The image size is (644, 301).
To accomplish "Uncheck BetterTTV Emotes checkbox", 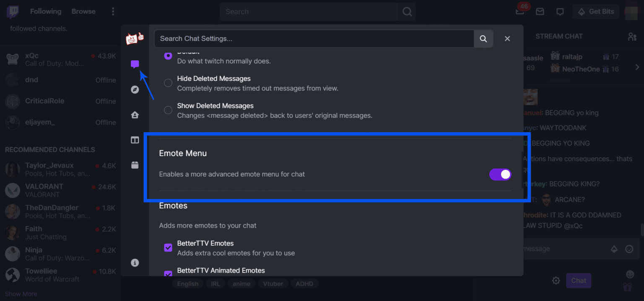I will 168,247.
